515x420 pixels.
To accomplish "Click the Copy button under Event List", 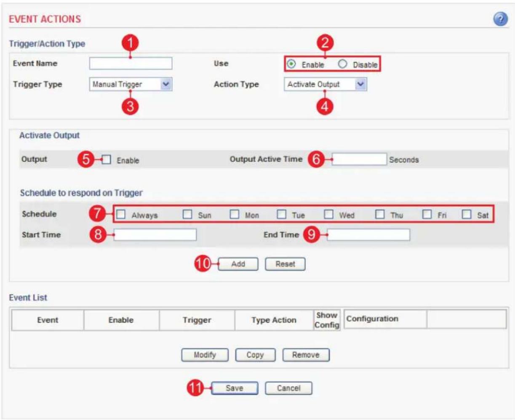I will tap(255, 355).
